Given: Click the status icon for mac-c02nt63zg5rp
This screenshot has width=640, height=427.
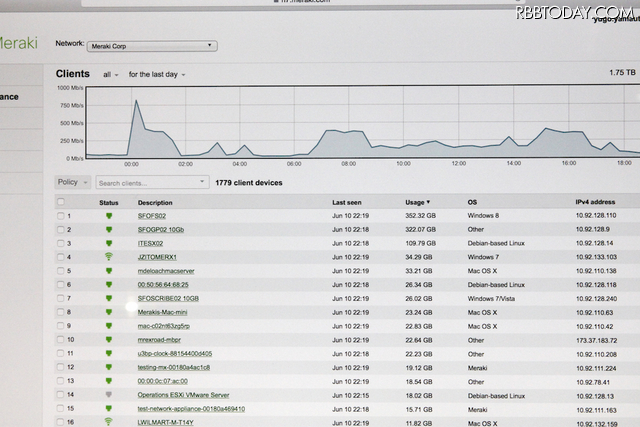Looking at the screenshot, I should click(109, 326).
